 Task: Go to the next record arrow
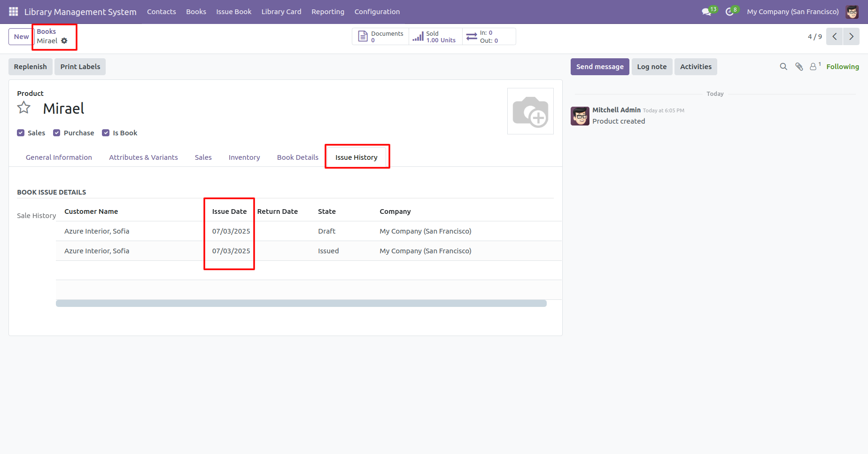click(851, 37)
